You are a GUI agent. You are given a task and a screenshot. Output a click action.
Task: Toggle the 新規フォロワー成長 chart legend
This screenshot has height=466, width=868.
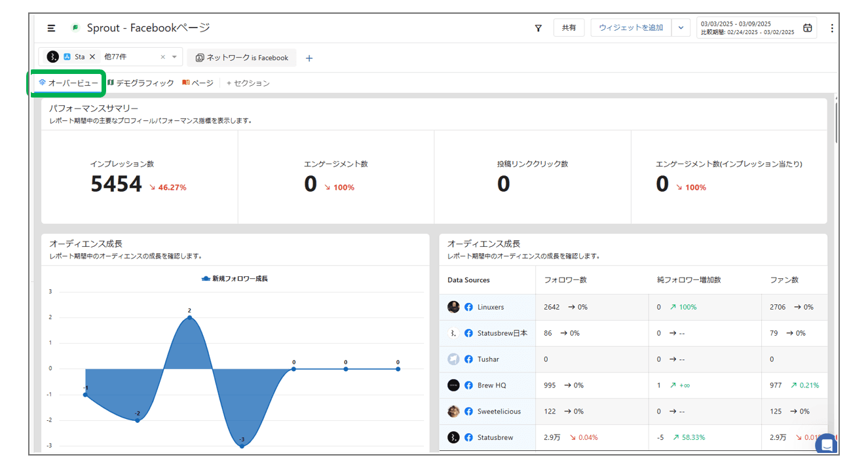[x=235, y=279]
